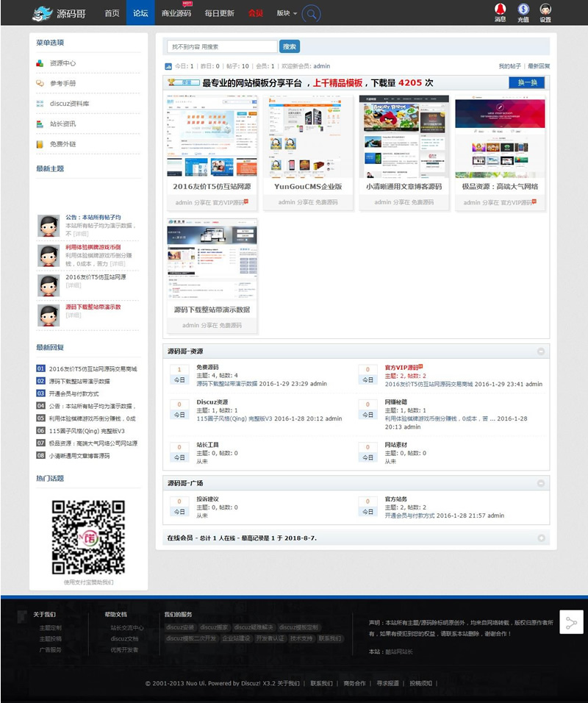Open the 官方VIP源码 forum link

point(401,368)
